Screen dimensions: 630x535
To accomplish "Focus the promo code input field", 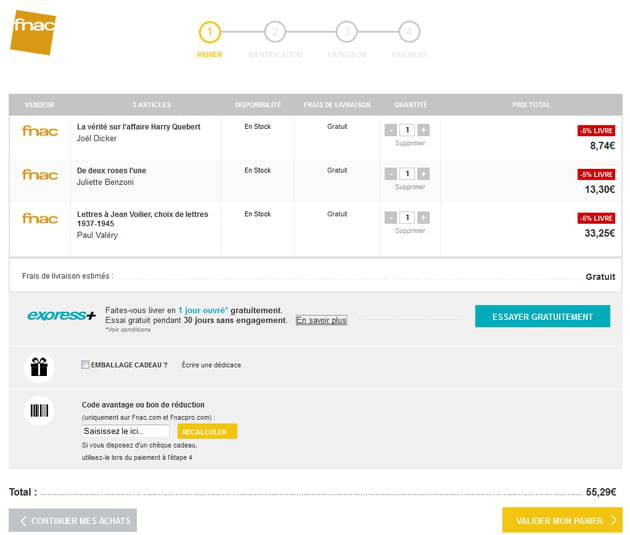I will click(x=125, y=431).
